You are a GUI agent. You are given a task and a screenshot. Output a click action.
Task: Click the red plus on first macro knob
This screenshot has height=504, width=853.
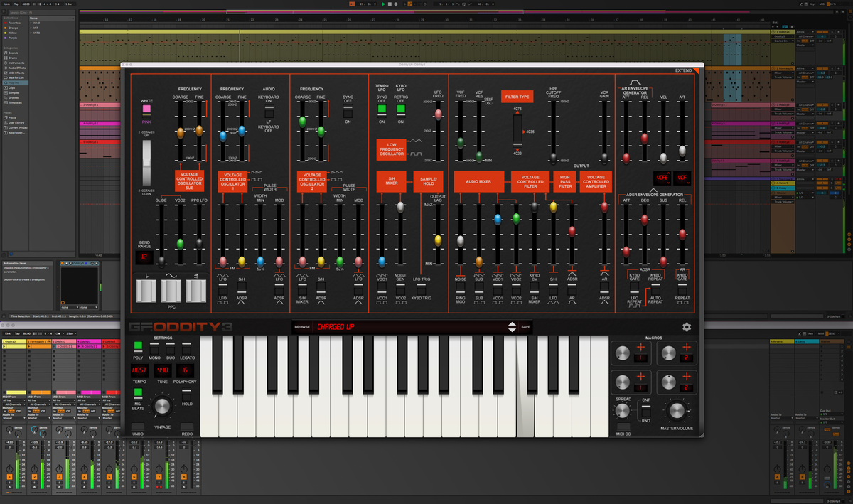pos(642,347)
